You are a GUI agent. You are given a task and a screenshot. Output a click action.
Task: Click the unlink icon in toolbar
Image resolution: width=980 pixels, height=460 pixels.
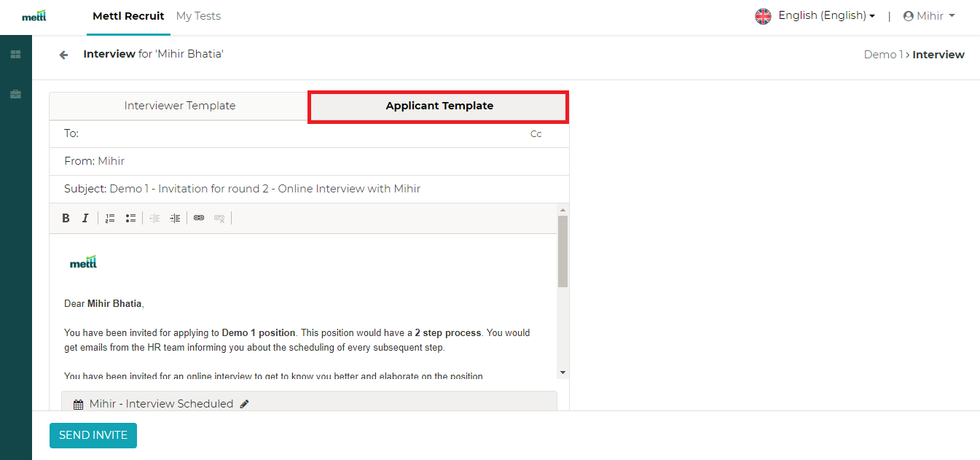[219, 218]
